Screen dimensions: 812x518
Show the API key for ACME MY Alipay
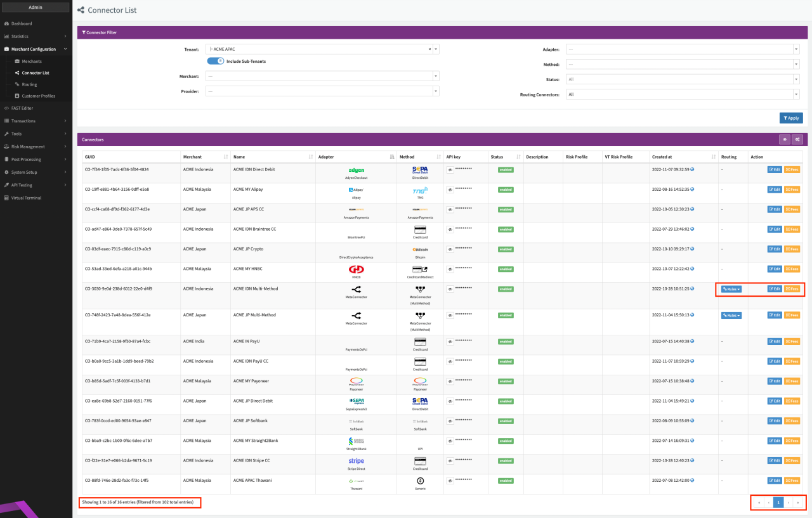tap(450, 190)
